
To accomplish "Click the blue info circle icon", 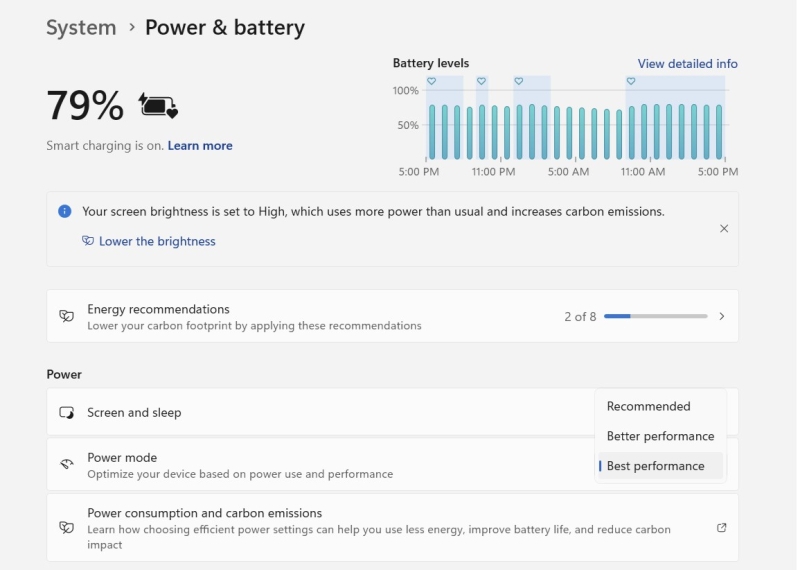I will (x=65, y=211).
